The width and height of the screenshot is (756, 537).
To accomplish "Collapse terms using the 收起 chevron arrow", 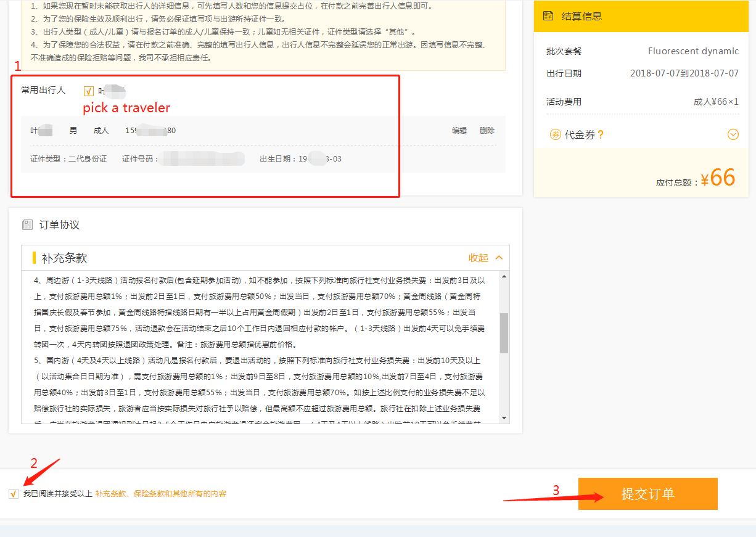I will point(499,258).
